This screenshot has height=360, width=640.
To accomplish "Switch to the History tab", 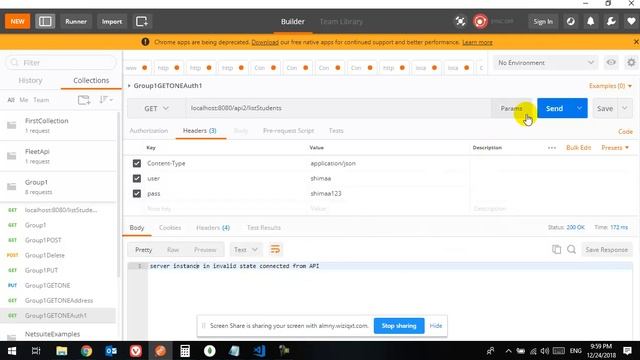I will coord(30,80).
